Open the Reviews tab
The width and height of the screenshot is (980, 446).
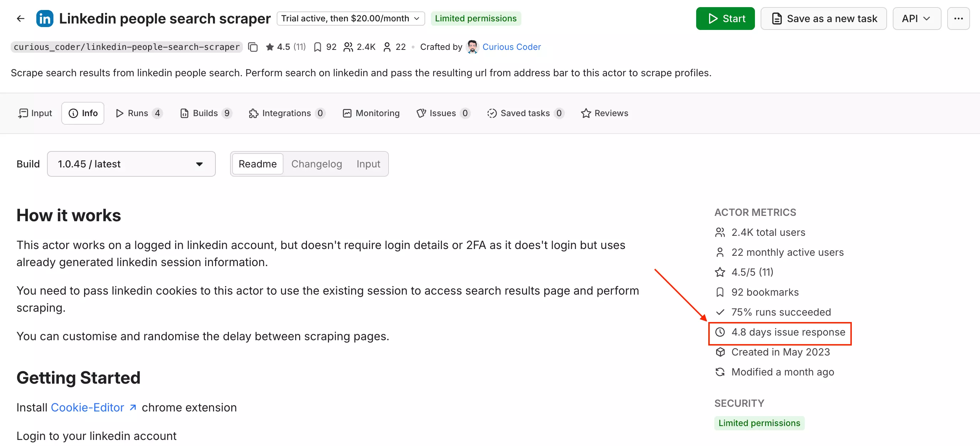click(x=604, y=113)
